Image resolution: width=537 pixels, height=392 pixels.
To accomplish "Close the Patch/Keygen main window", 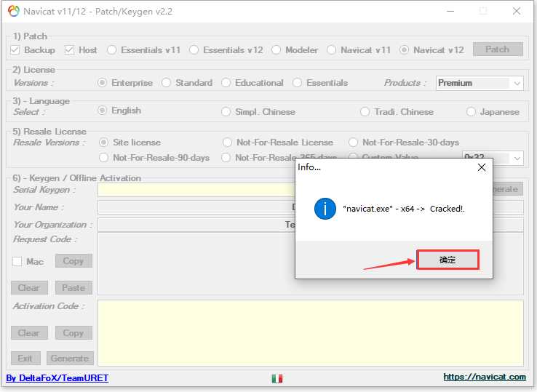I will pyautogui.click(x=517, y=12).
